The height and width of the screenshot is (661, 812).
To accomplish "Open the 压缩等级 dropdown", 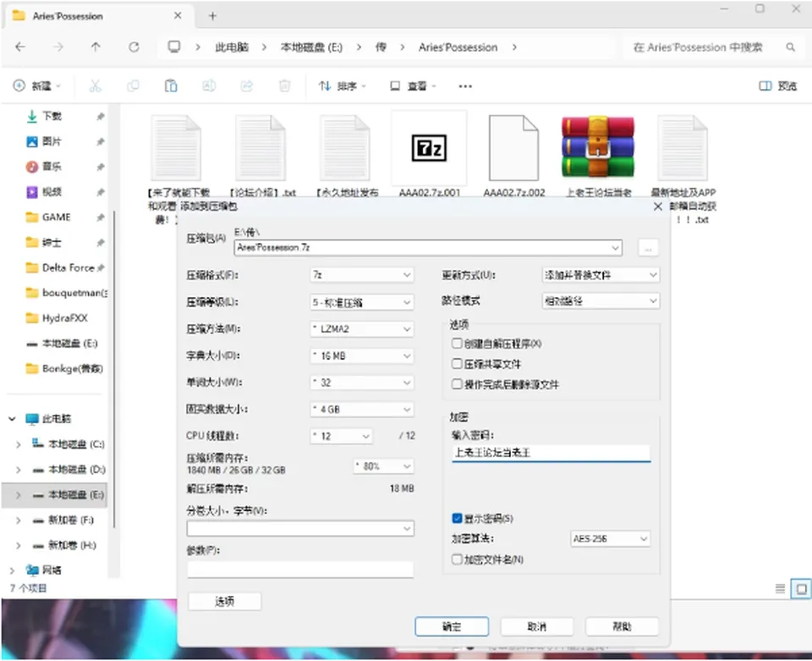I will coord(361,302).
